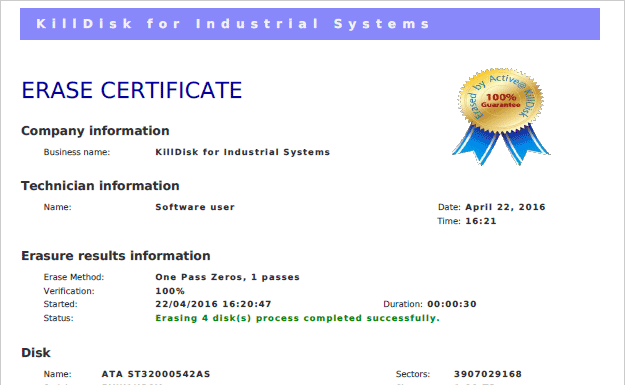Select technician name Software user

coord(195,207)
